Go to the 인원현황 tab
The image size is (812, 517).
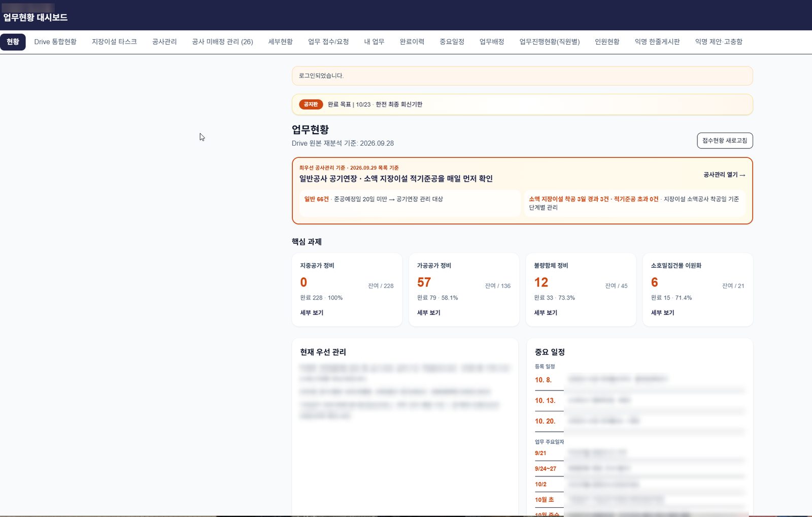pos(607,42)
